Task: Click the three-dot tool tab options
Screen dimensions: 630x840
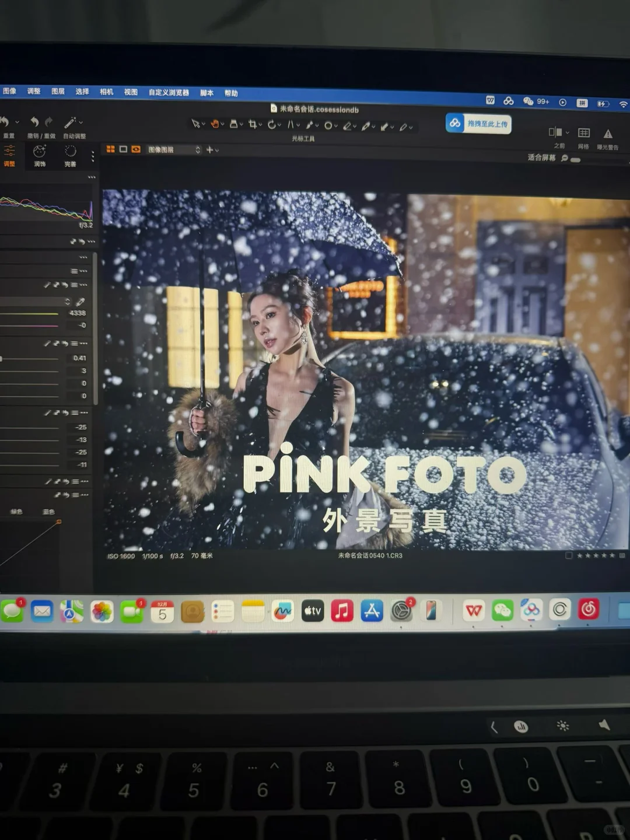Action: click(92, 156)
